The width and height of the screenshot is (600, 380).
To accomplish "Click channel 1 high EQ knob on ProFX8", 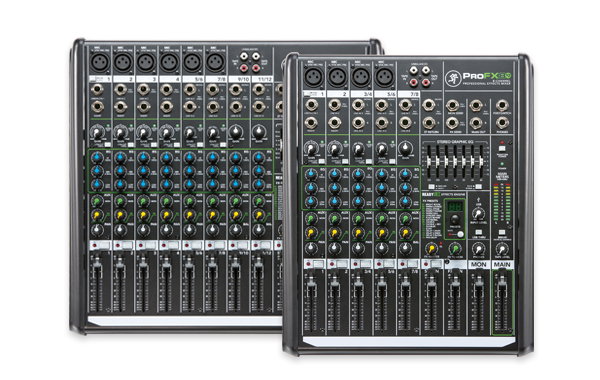I will click(311, 175).
